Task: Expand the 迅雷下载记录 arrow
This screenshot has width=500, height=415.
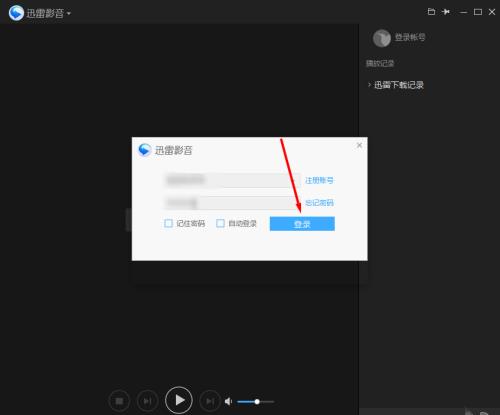Action: pos(369,85)
